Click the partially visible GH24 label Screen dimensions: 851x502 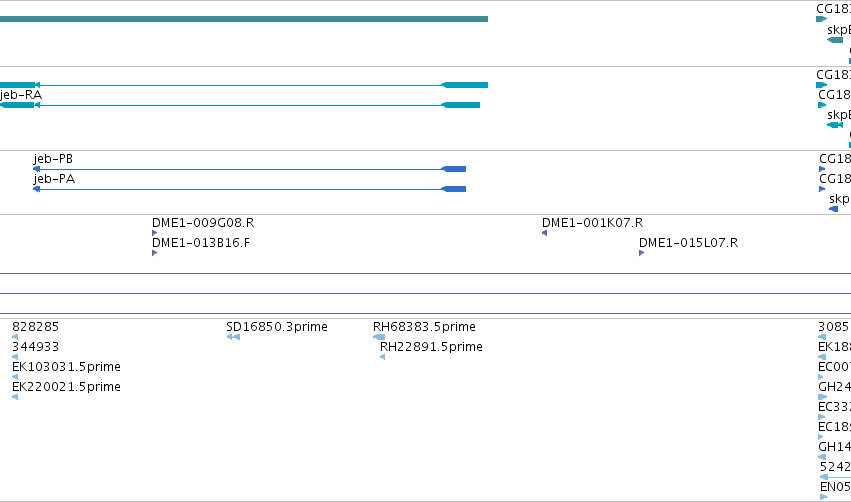[x=834, y=387]
